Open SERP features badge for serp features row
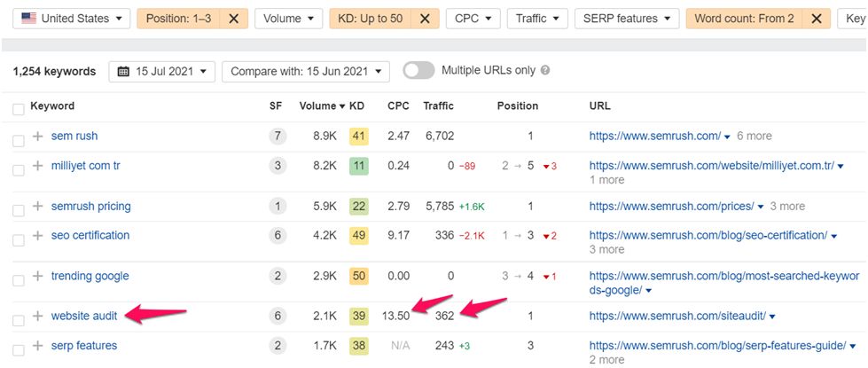Screen dimensions: 868x368 278,346
